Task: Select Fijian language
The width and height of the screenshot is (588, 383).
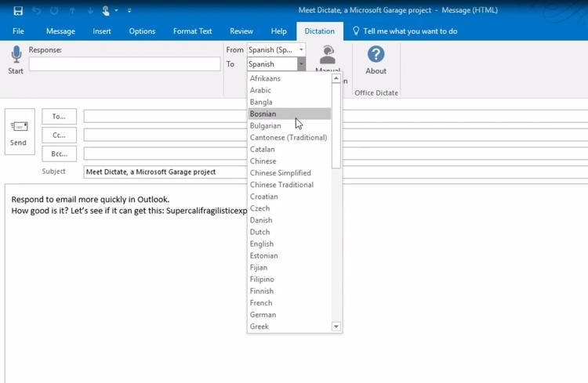Action: click(x=289, y=267)
